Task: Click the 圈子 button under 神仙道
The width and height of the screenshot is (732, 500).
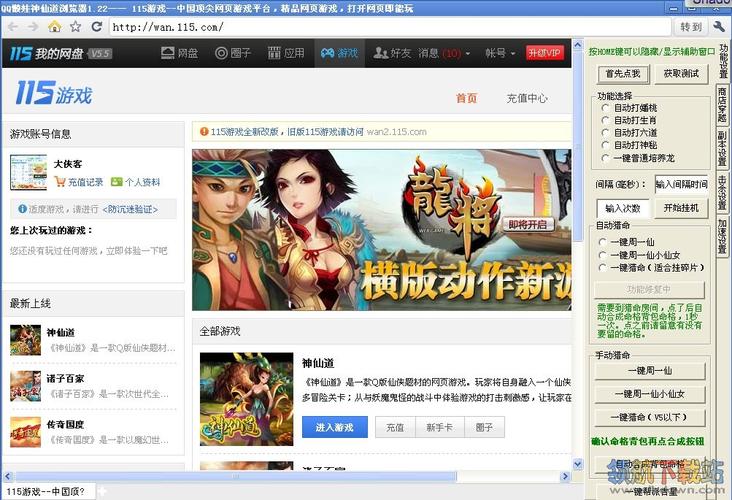Action: click(x=485, y=427)
